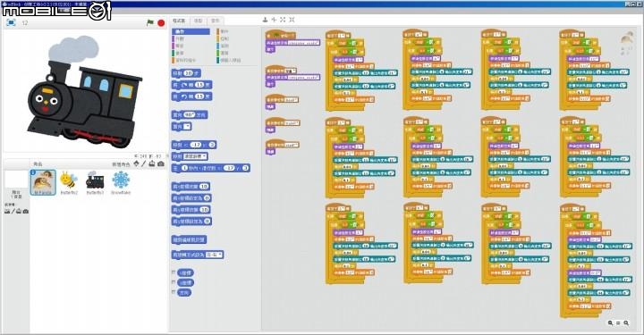Viewport: 644px width, 335px height.
Task: Select the Delete scissors tool in the toolbar
Action: (274, 20)
